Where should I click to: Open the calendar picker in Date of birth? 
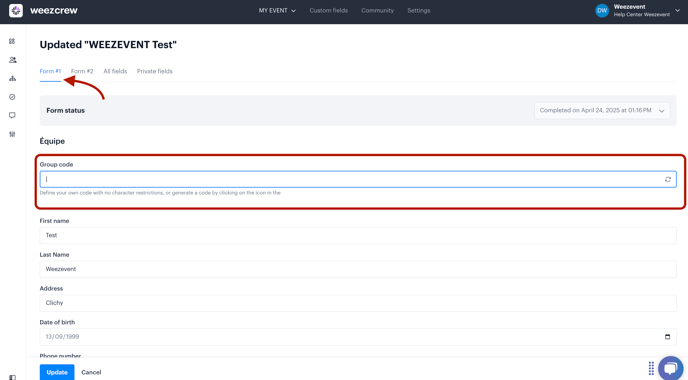(667, 337)
